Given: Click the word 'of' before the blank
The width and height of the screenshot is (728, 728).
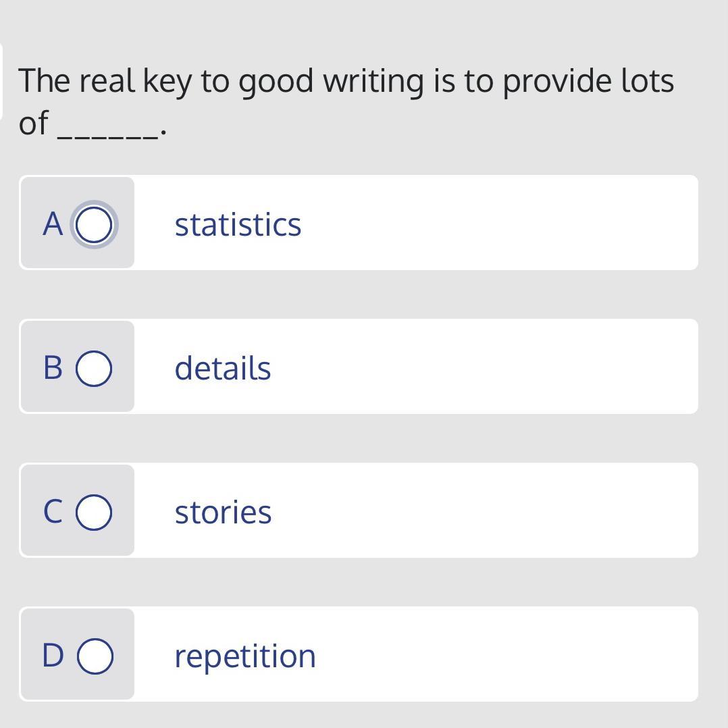Looking at the screenshot, I should [33, 124].
